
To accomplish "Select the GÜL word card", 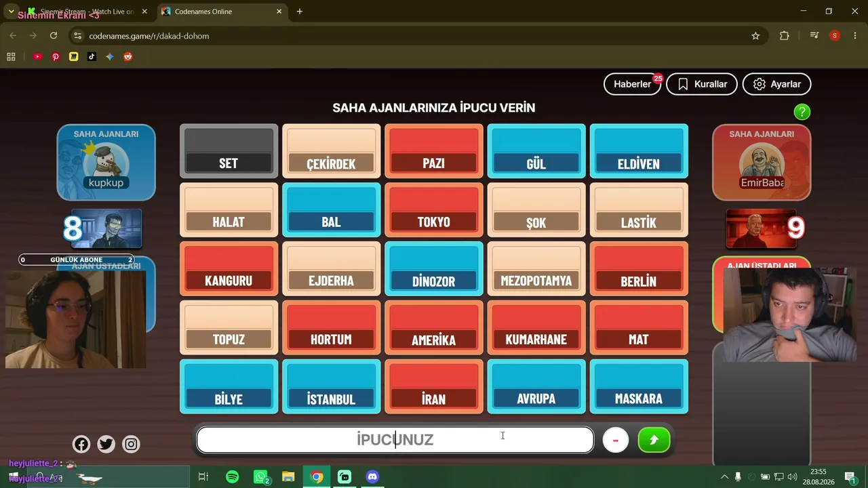I will 536,151.
